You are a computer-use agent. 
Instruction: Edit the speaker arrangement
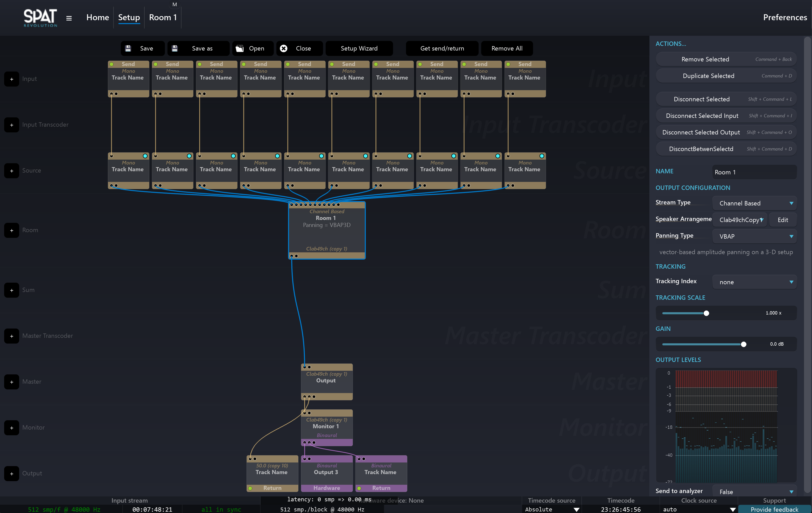click(x=783, y=220)
